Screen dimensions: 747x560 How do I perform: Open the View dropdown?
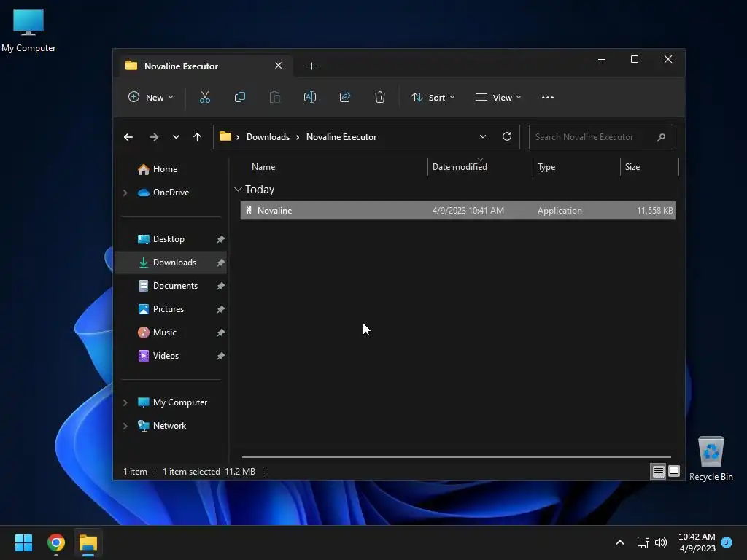[498, 97]
